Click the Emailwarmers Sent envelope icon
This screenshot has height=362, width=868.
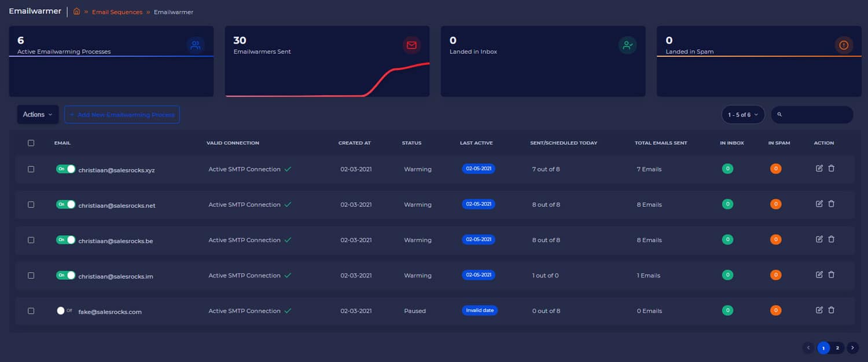click(411, 45)
